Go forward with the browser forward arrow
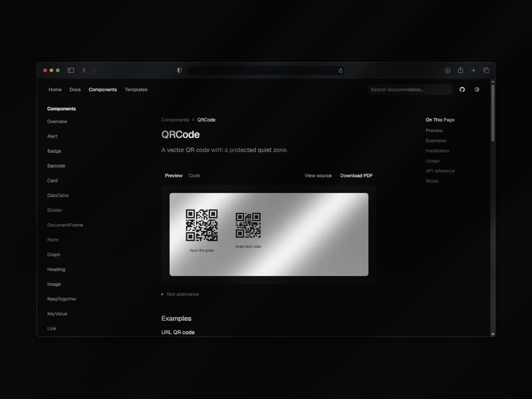Image resolution: width=532 pixels, height=399 pixels. (94, 70)
